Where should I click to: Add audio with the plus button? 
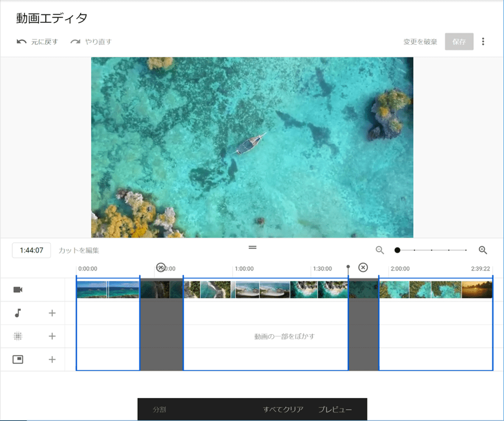[52, 313]
